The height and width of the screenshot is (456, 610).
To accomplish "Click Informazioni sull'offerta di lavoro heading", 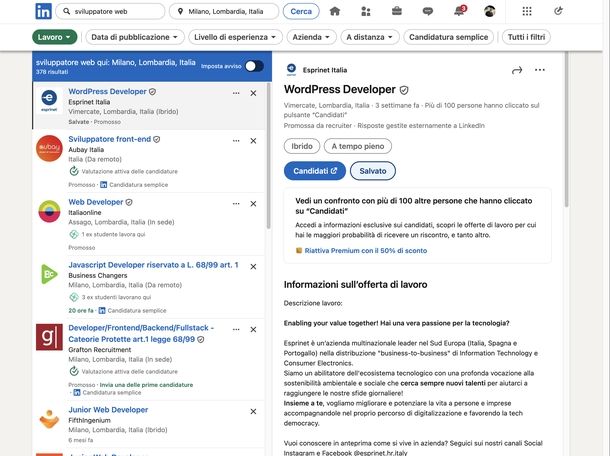I will pyautogui.click(x=356, y=285).
